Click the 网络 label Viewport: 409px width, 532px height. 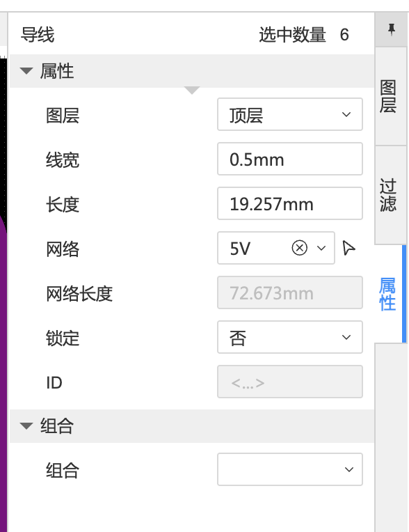[x=63, y=249]
